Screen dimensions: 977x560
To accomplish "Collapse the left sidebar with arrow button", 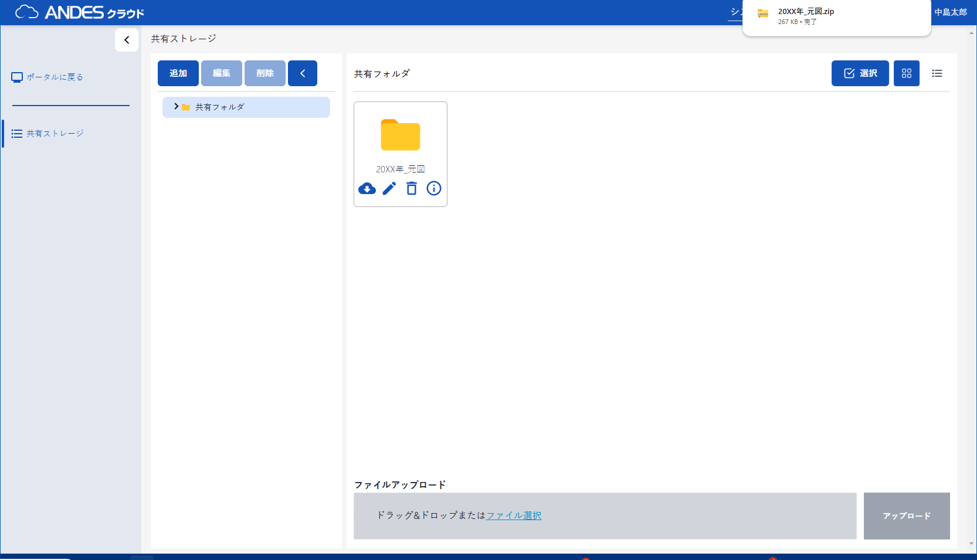I will click(x=127, y=40).
